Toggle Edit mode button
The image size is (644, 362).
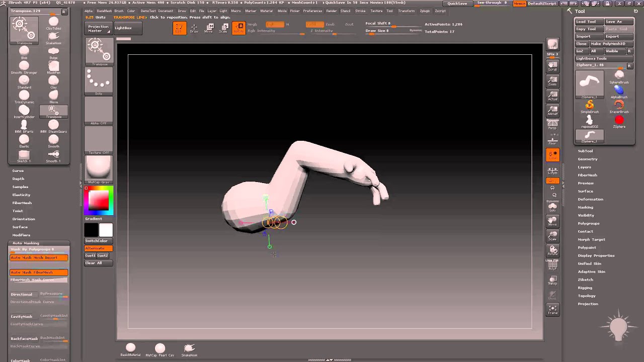click(179, 28)
